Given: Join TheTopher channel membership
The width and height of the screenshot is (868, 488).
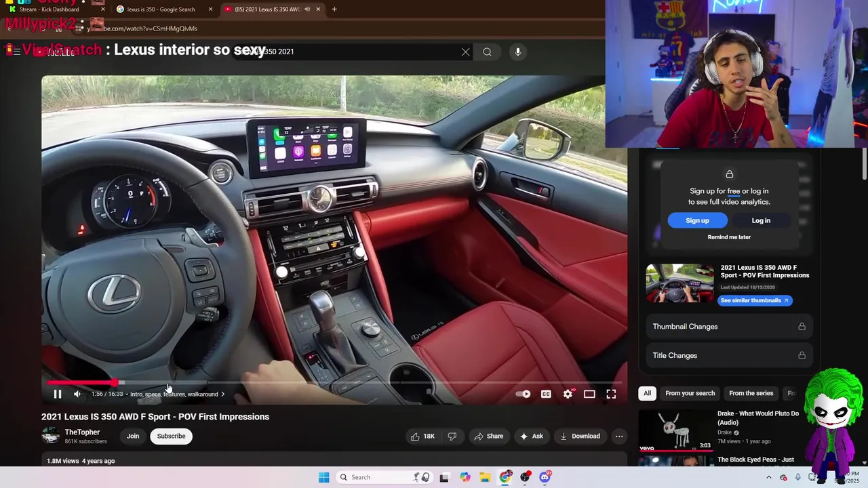Looking at the screenshot, I should pos(133,436).
